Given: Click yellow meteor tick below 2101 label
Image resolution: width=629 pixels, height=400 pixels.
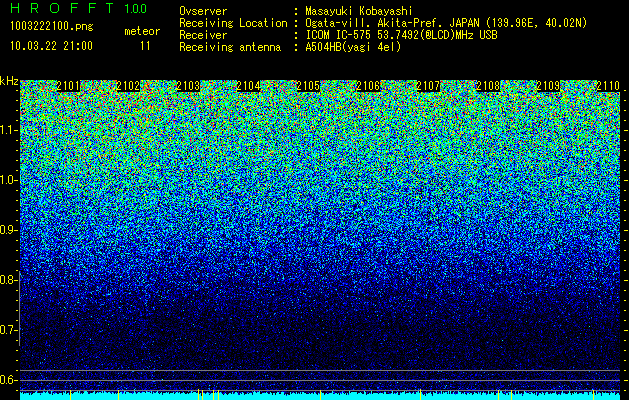Looking at the screenshot, I should tap(70, 394).
